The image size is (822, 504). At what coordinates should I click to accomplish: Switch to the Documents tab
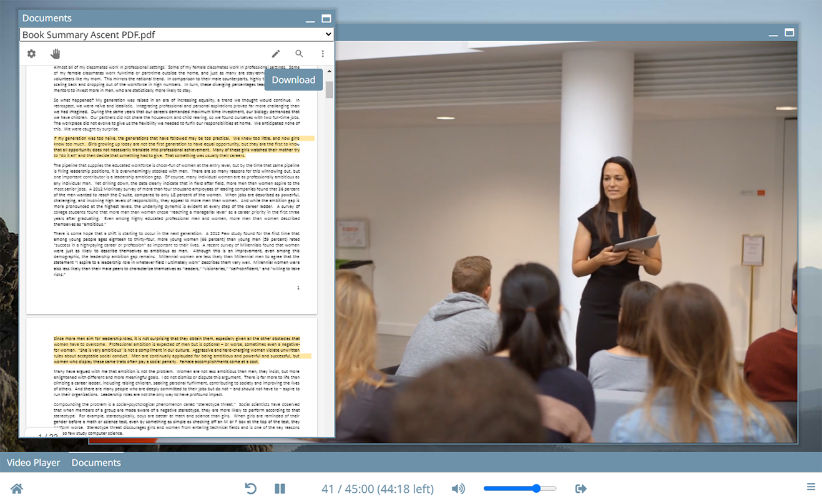click(x=96, y=463)
